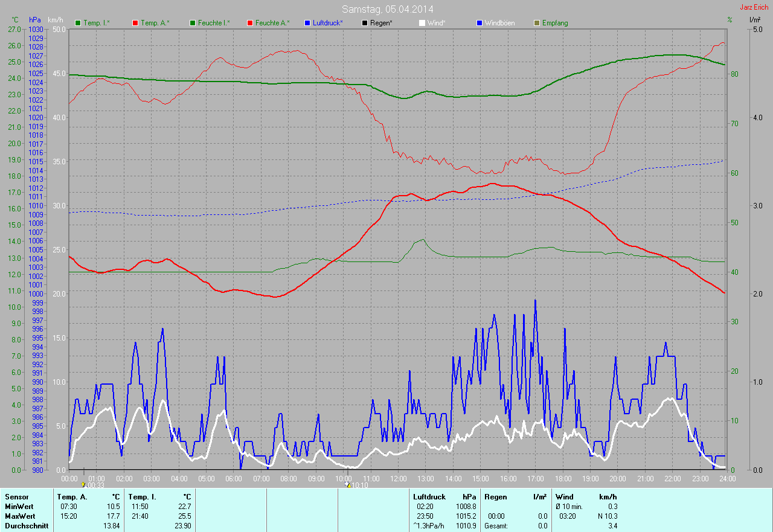Click the pressure trend '^1.3hPa/h'
773x532 pixels.
429,526
